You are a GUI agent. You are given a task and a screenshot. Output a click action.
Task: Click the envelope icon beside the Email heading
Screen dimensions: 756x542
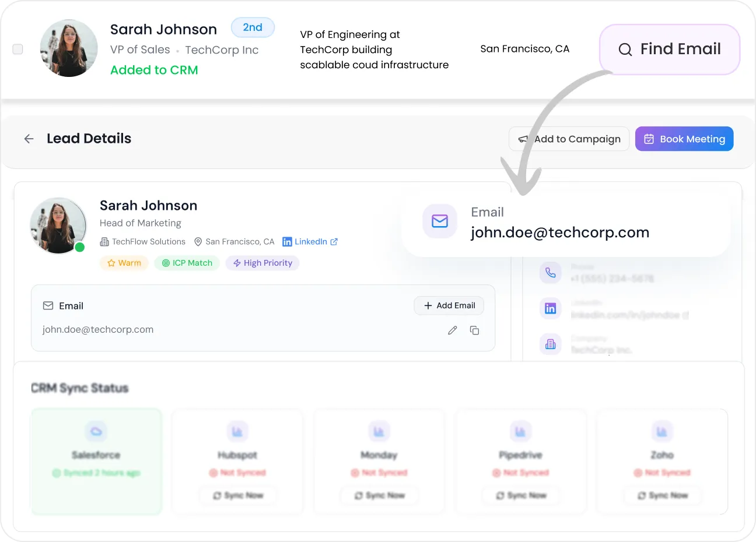tap(48, 306)
